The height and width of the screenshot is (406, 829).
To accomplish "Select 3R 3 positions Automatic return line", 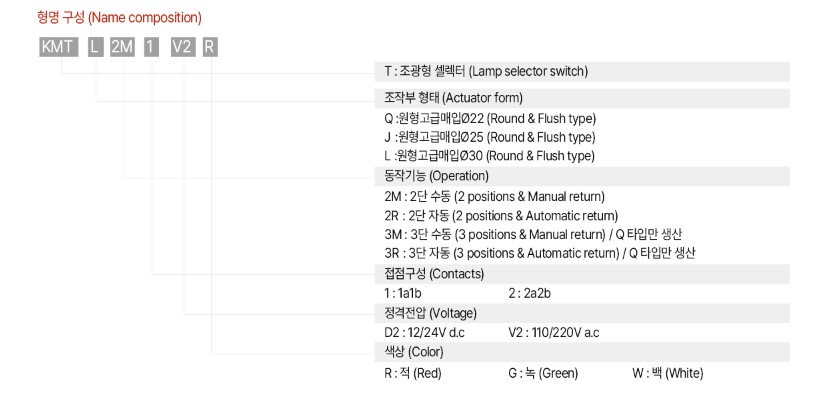I will point(540,253).
